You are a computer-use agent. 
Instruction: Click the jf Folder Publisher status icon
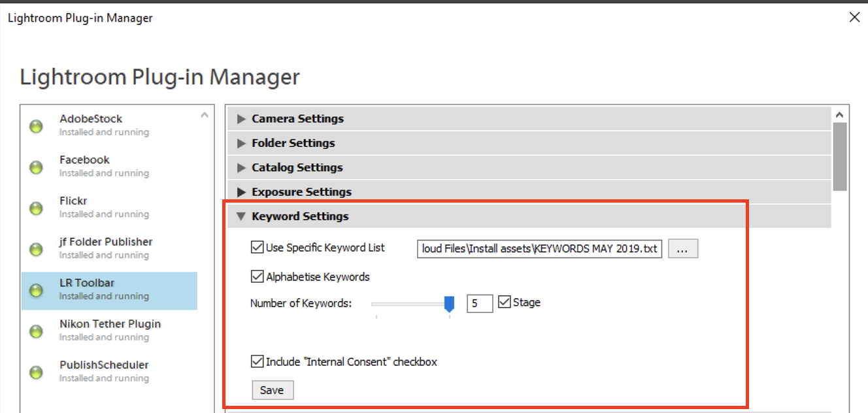click(x=36, y=250)
